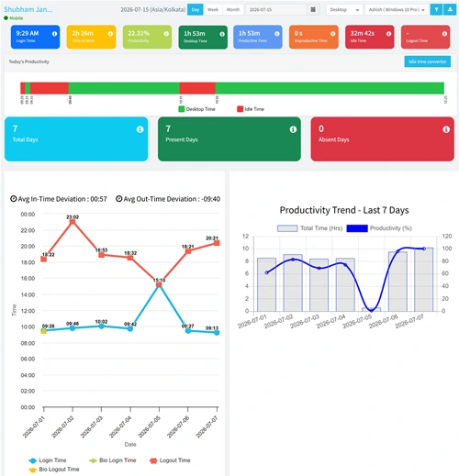This screenshot has height=476, width=459.
Task: Click the middle red idle segment of productivity bar
Action: tap(197, 88)
